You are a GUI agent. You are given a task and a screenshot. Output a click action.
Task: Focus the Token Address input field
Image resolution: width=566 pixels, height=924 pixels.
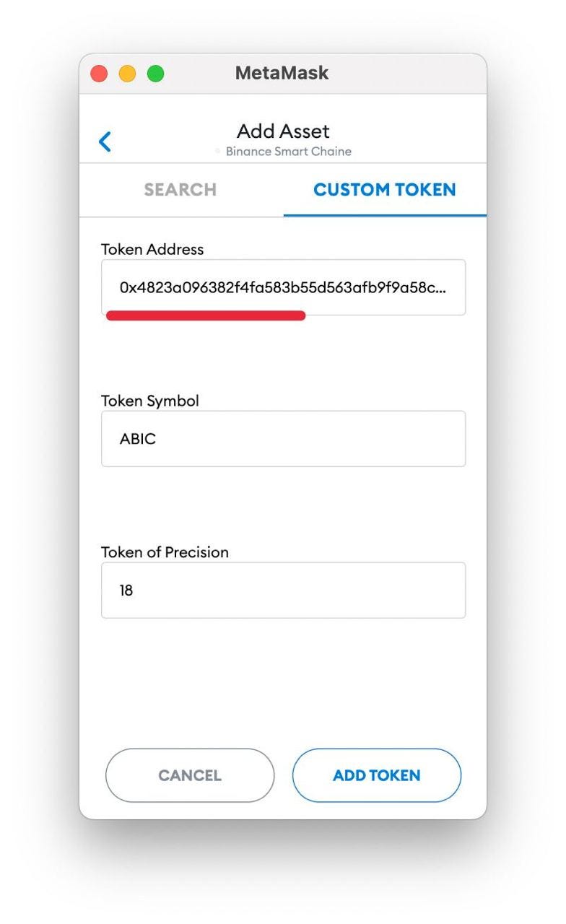283,287
